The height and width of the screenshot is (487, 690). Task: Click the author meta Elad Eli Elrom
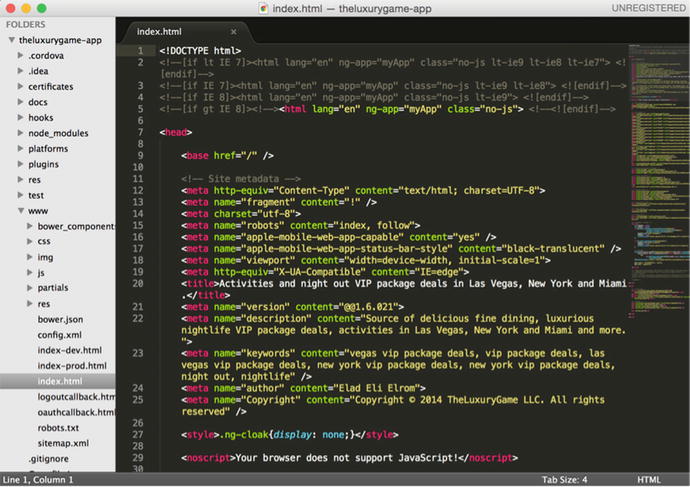pos(303,388)
